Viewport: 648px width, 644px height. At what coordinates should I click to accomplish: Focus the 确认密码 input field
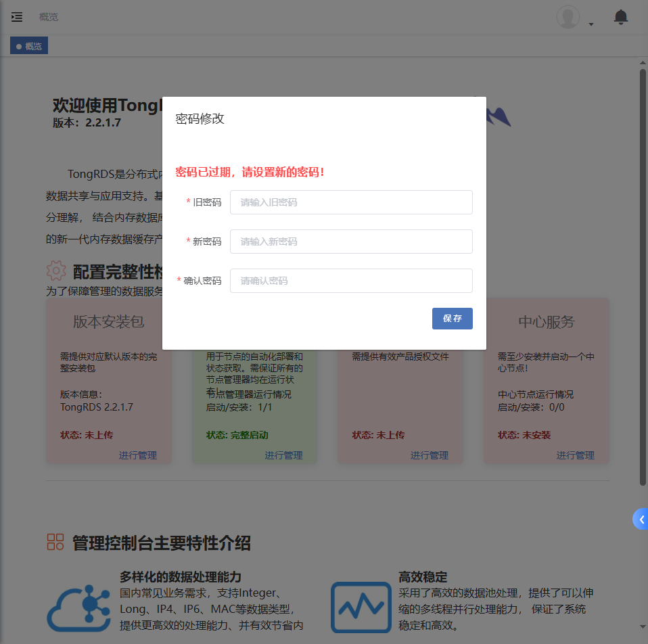pyautogui.click(x=351, y=281)
